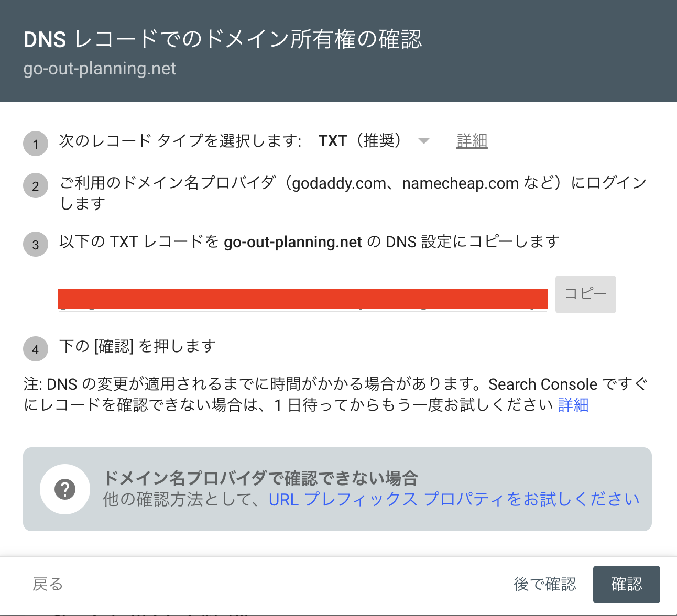This screenshot has width=677, height=616.
Task: Click 詳細 link next to record type
Action: tap(471, 140)
